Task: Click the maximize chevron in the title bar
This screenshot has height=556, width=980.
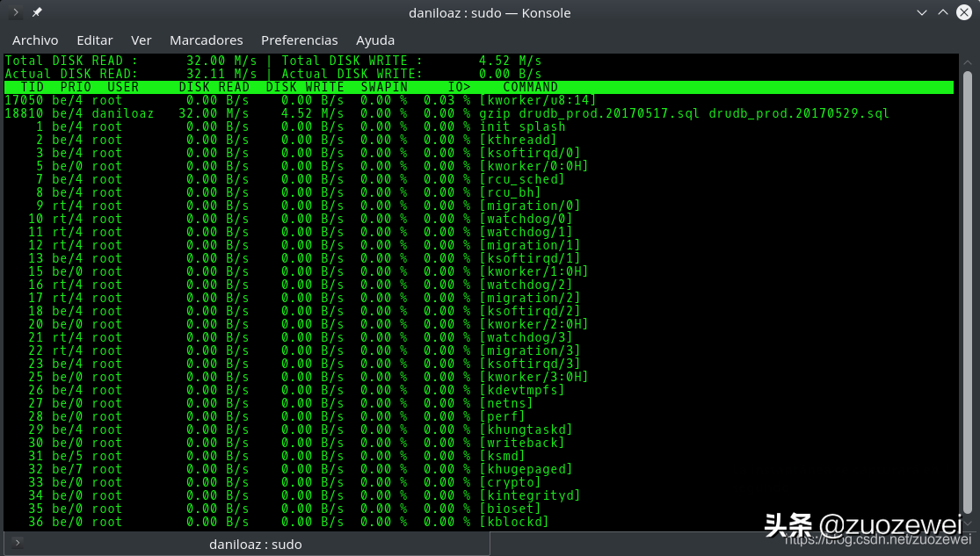Action: coord(942,12)
